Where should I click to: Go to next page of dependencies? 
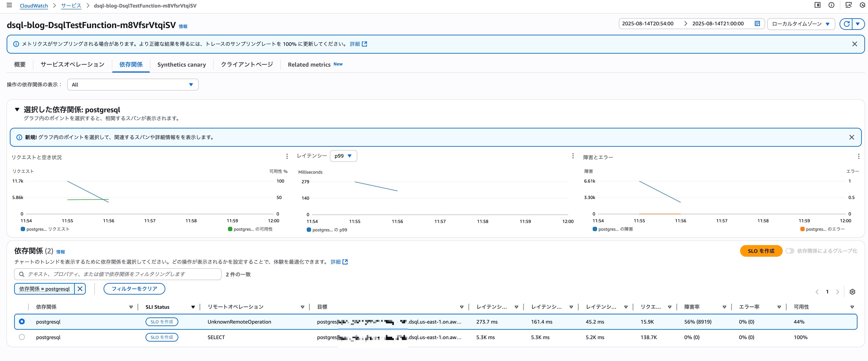tap(837, 292)
